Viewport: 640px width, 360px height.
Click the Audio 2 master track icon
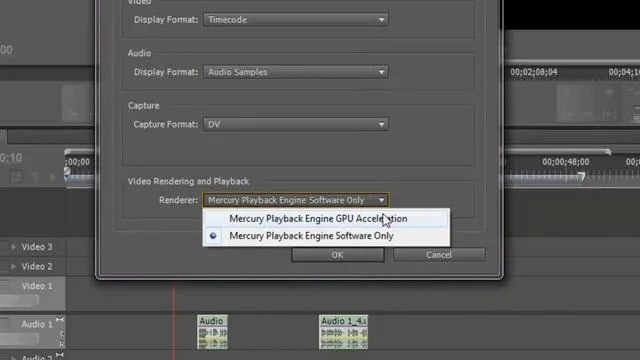60,355
